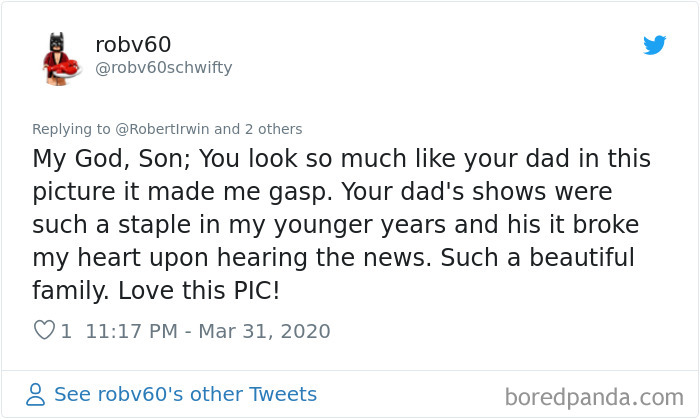Click the like count number 1
This screenshot has height=419, width=700.
[66, 330]
